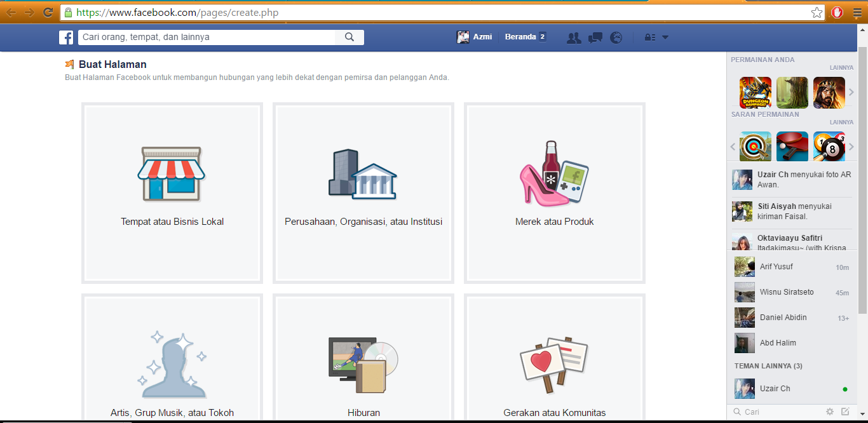
Task: Click Azmi profile picture thumbnail
Action: point(463,37)
